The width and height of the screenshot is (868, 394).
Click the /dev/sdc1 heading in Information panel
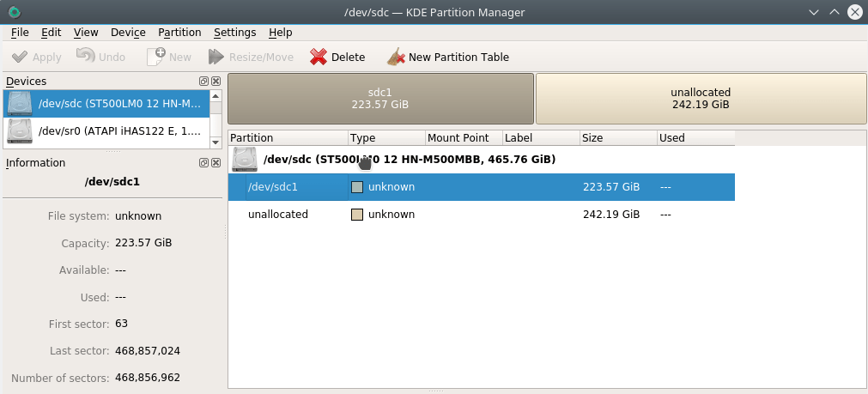[112, 181]
